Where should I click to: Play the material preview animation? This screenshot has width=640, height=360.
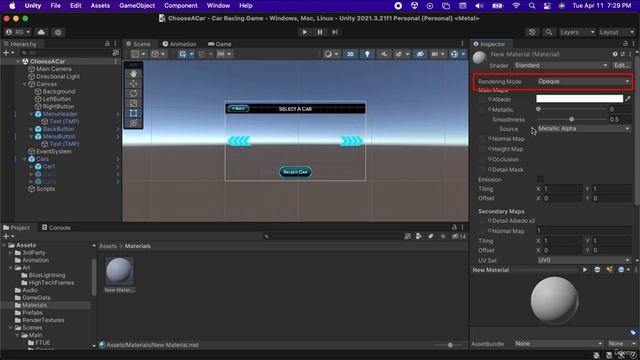585,270
